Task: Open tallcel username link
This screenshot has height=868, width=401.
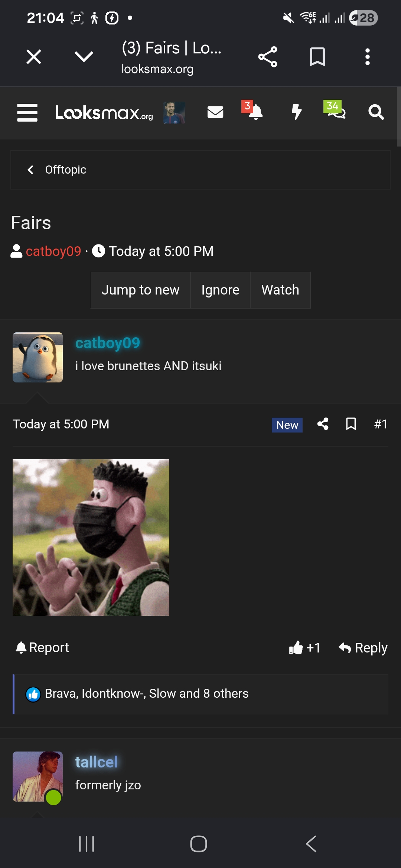Action: [x=97, y=762]
